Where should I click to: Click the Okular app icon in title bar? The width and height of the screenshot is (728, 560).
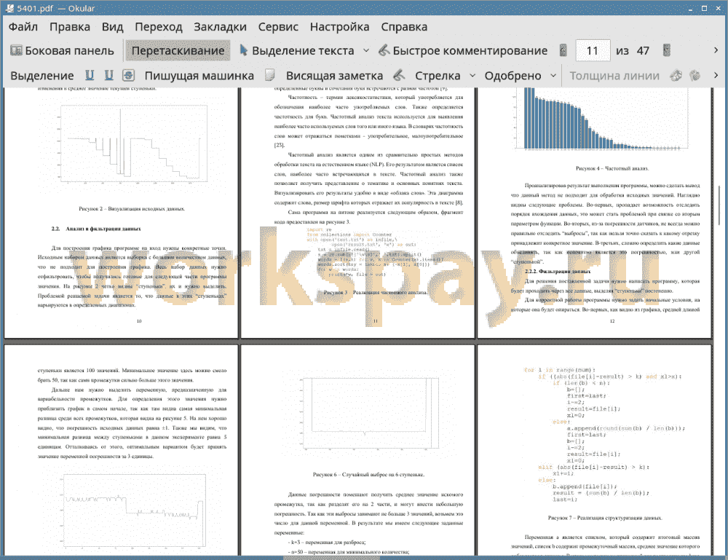pyautogui.click(x=9, y=8)
